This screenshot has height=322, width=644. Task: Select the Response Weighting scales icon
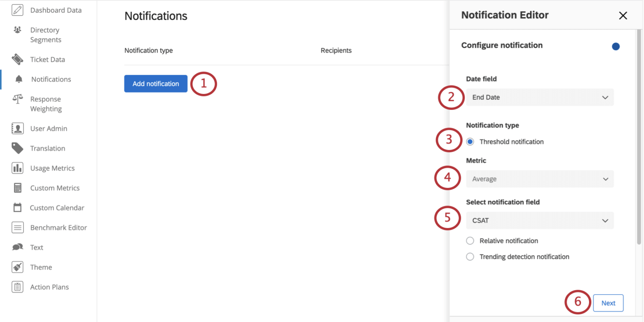(17, 99)
